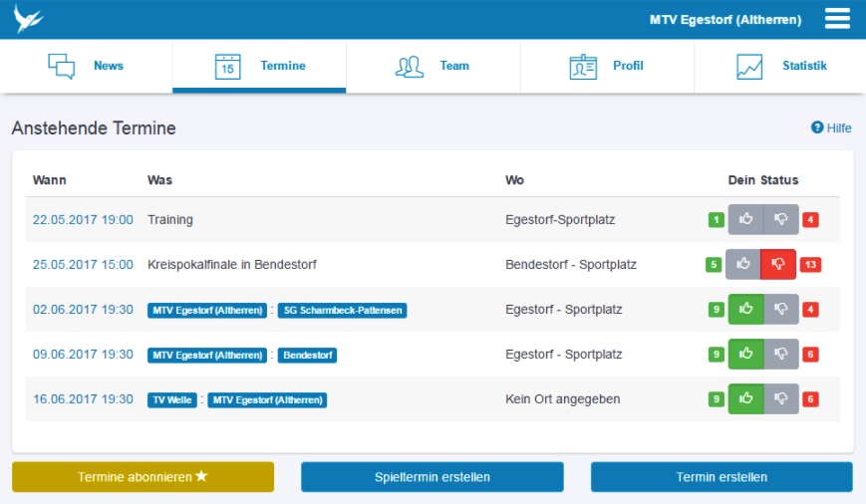Click the Termine abonnieren button
This screenshot has width=866, height=504.
pos(144,477)
